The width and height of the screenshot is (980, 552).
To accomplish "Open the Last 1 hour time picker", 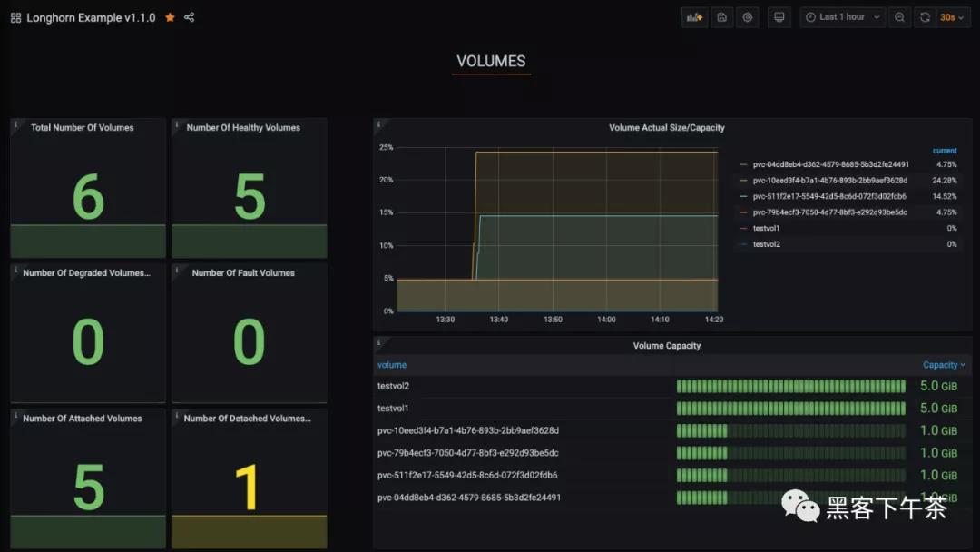I will click(841, 17).
